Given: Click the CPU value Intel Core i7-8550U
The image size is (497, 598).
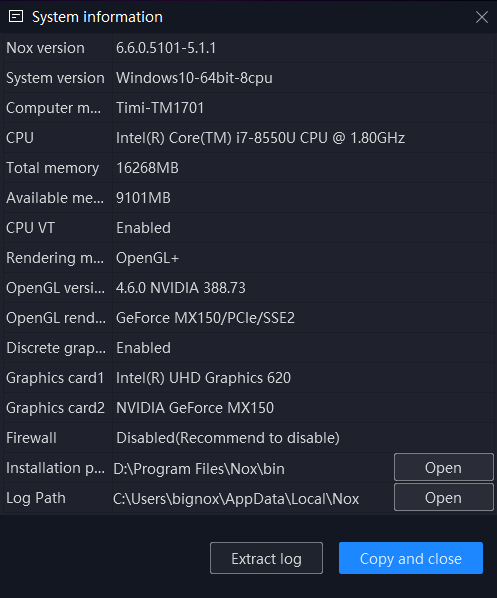Looking at the screenshot, I should pos(260,138).
